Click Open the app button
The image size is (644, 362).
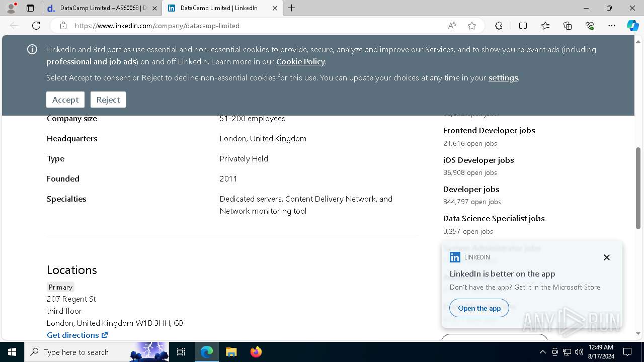point(479,308)
